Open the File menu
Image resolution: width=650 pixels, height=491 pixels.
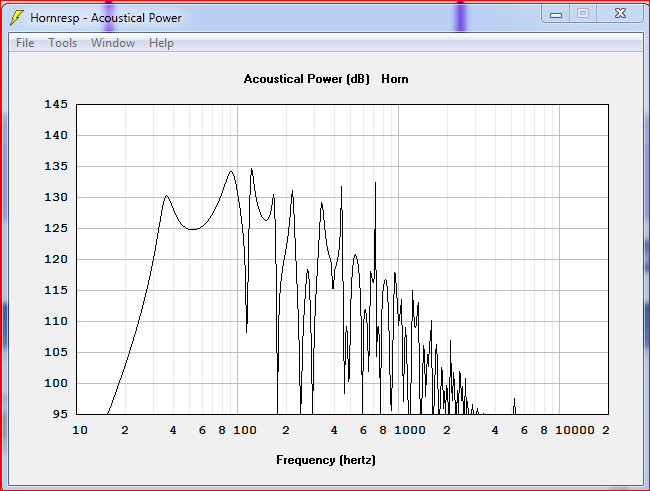click(25, 43)
